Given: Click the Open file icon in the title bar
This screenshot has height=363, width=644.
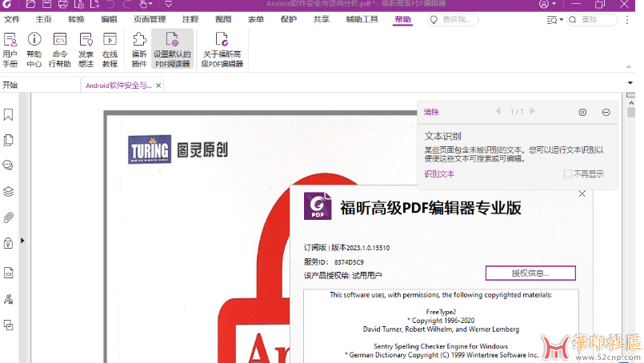Looking at the screenshot, I should click(30, 4).
